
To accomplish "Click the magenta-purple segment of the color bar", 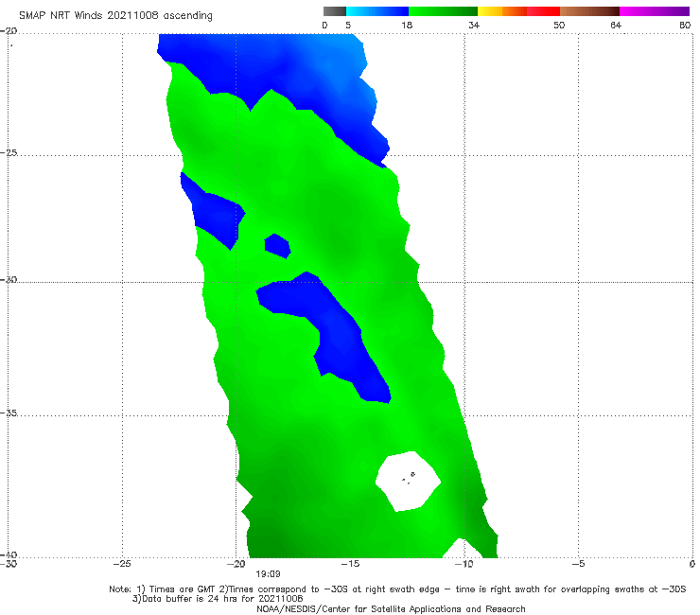I will tap(655, 11).
